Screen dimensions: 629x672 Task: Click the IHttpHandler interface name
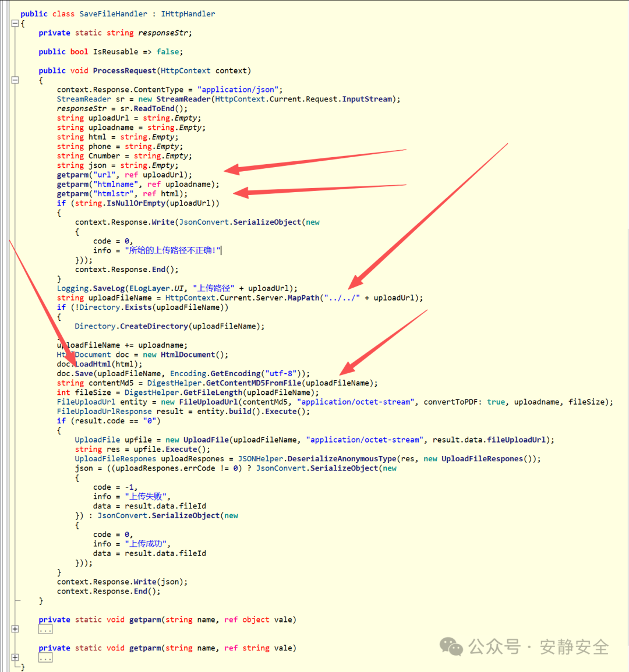[x=188, y=13]
